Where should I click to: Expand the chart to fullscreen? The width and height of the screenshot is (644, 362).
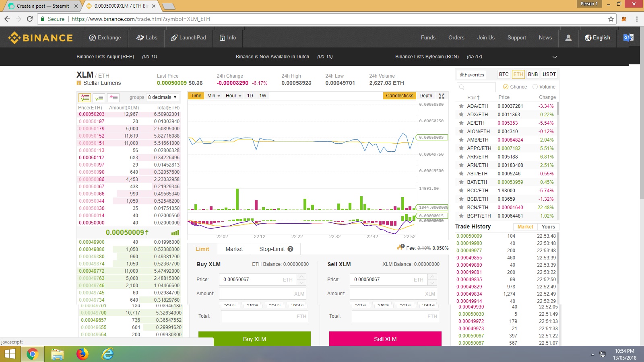442,96
